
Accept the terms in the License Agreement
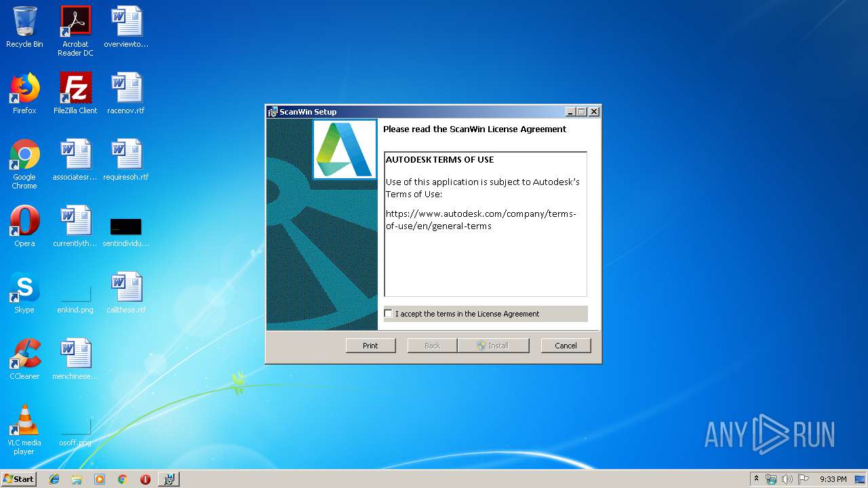(389, 313)
